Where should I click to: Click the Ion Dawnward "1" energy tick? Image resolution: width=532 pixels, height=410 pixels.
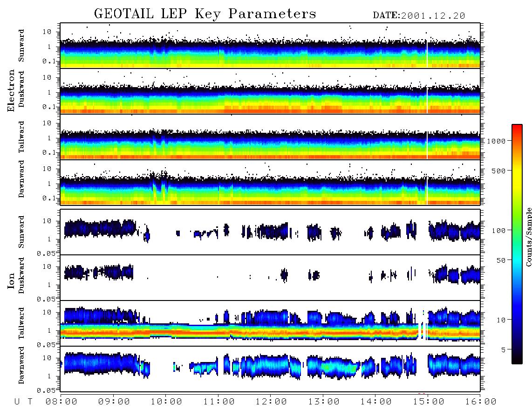pyautogui.click(x=49, y=376)
